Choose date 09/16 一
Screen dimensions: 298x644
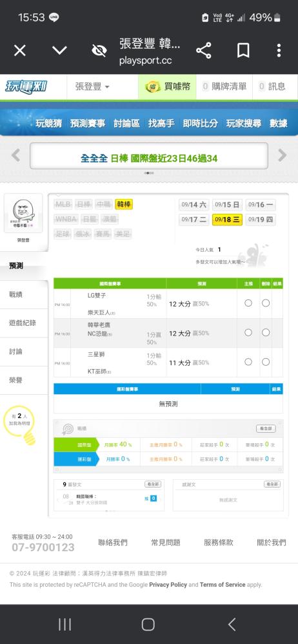tap(261, 205)
